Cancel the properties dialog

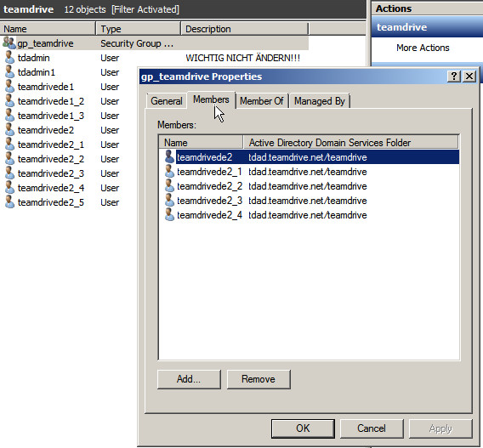pos(372,428)
